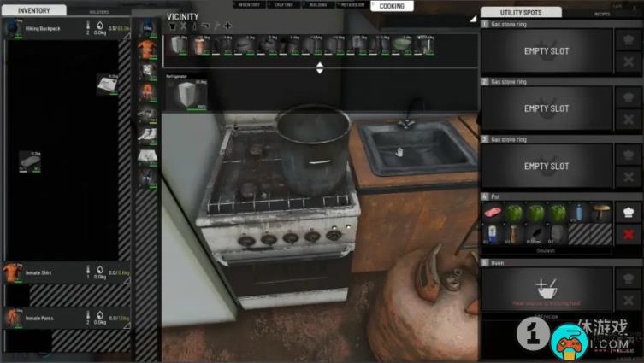Click chef hat for first Gas stove ring
The height and width of the screenshot is (363, 644).
(629, 40)
